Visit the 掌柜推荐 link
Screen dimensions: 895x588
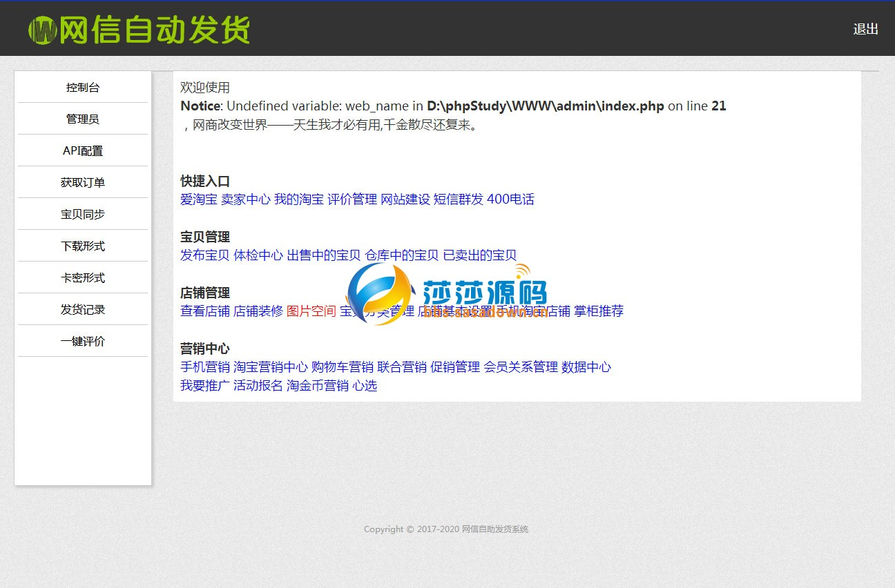599,311
